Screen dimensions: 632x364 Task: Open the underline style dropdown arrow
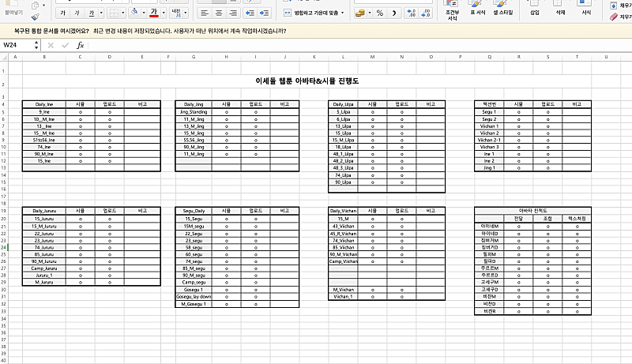[x=101, y=13]
